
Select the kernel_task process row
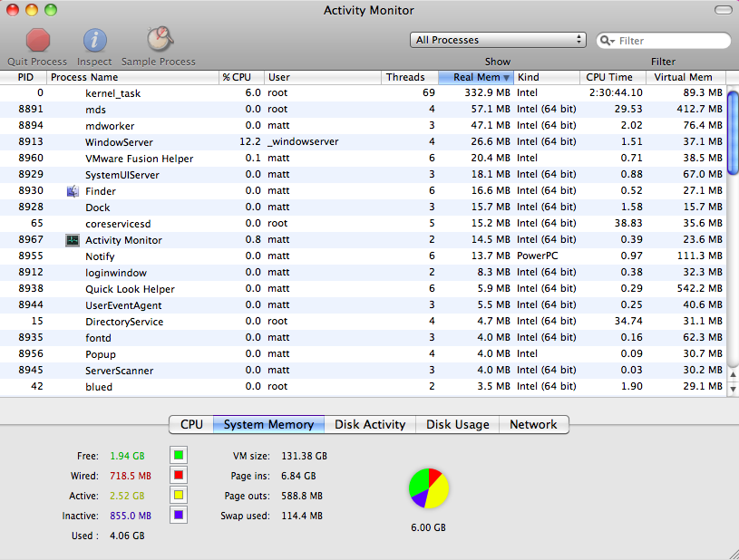(x=363, y=92)
